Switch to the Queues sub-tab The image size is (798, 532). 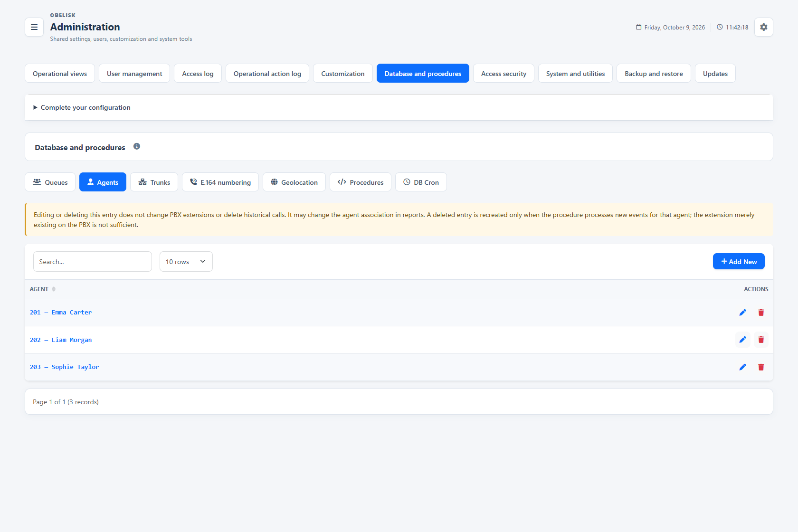click(50, 182)
